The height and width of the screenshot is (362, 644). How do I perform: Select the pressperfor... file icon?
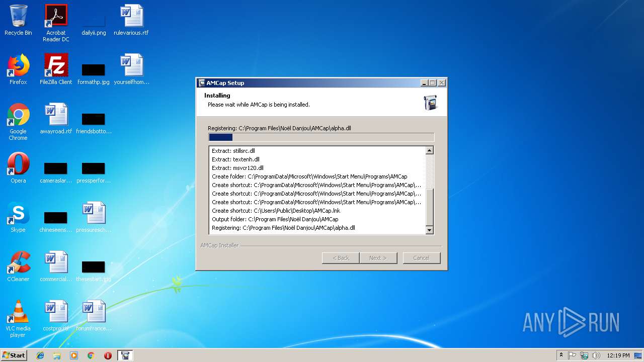(94, 171)
